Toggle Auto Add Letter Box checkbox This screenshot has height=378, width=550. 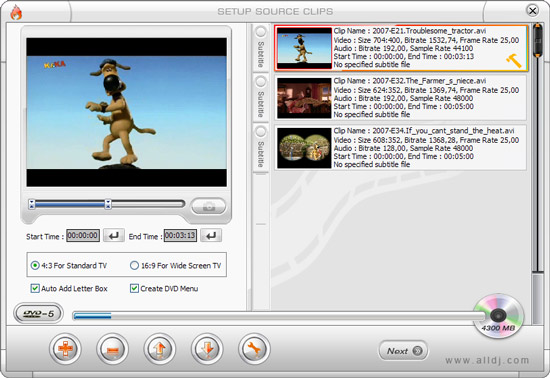point(69,289)
